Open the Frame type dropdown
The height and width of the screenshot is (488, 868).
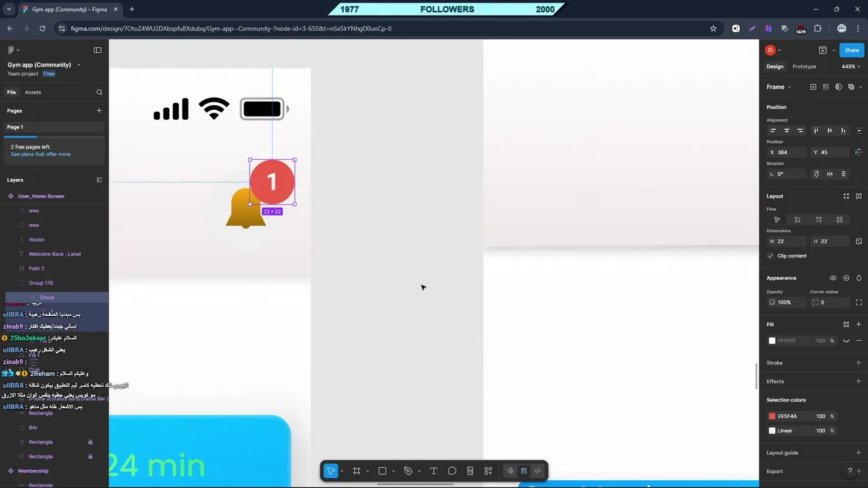tap(778, 87)
